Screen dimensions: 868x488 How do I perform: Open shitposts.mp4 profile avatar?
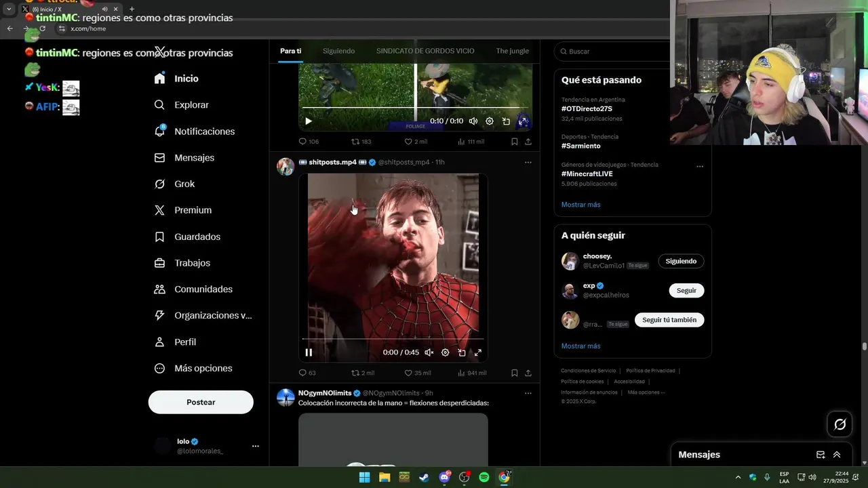click(x=285, y=167)
